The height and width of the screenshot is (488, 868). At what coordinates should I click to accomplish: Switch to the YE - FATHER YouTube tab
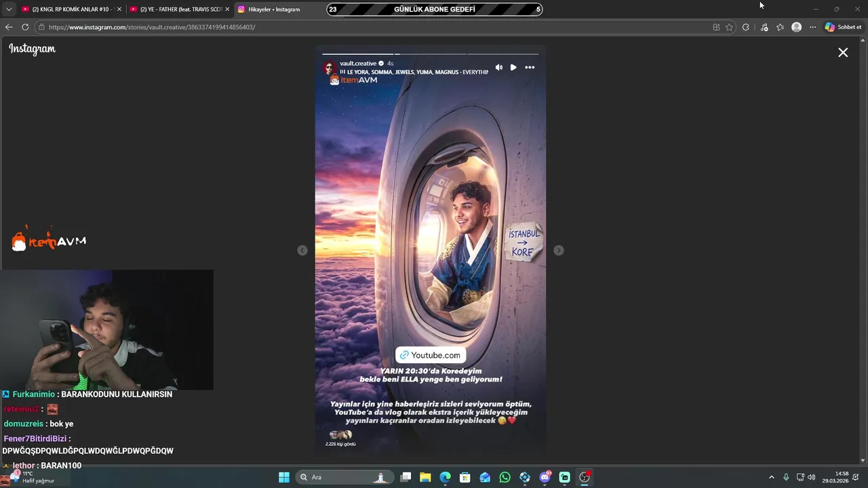click(x=180, y=9)
